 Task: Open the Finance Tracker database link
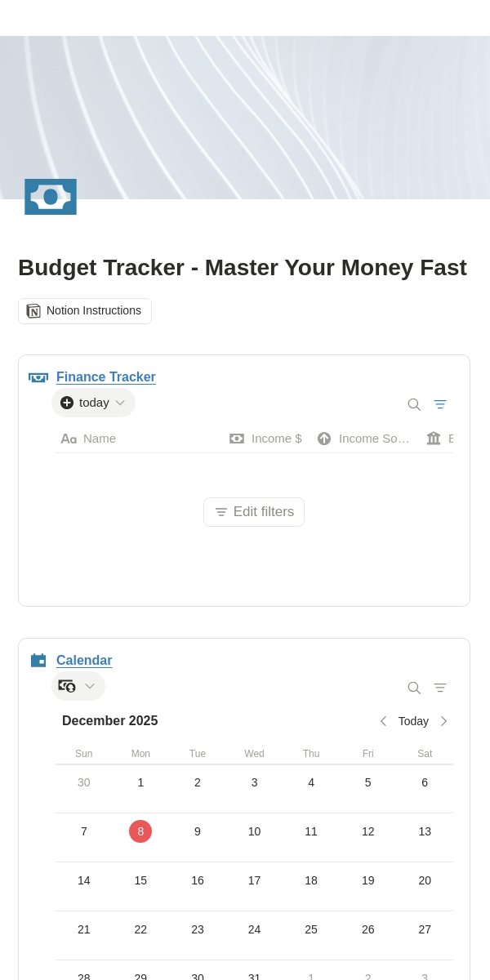click(106, 377)
